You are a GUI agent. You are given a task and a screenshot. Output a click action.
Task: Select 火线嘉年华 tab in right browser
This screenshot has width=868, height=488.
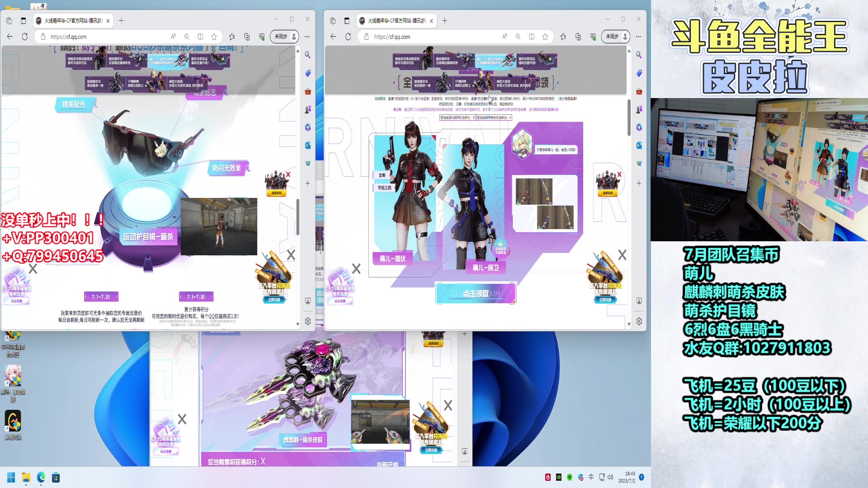[x=393, y=21]
